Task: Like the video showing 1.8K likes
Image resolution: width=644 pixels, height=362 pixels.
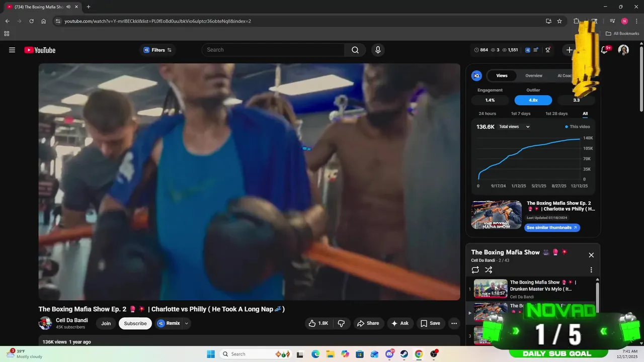Action: pos(318,323)
